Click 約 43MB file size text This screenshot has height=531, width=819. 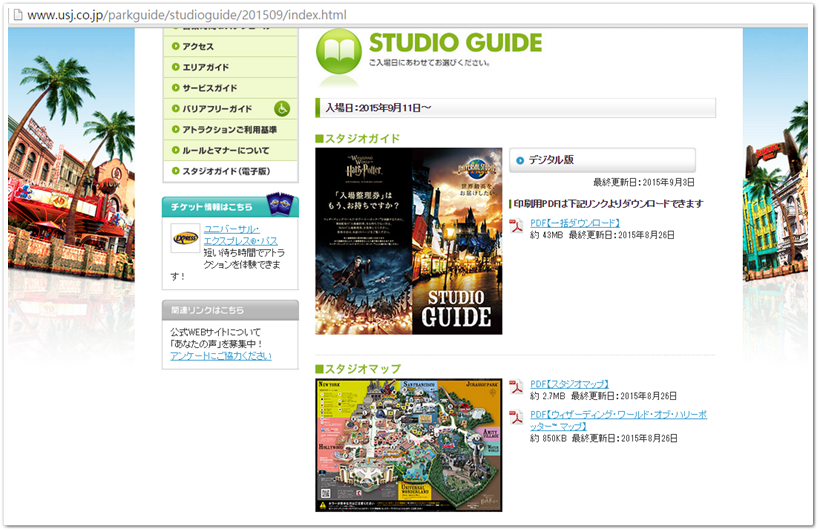(546, 235)
